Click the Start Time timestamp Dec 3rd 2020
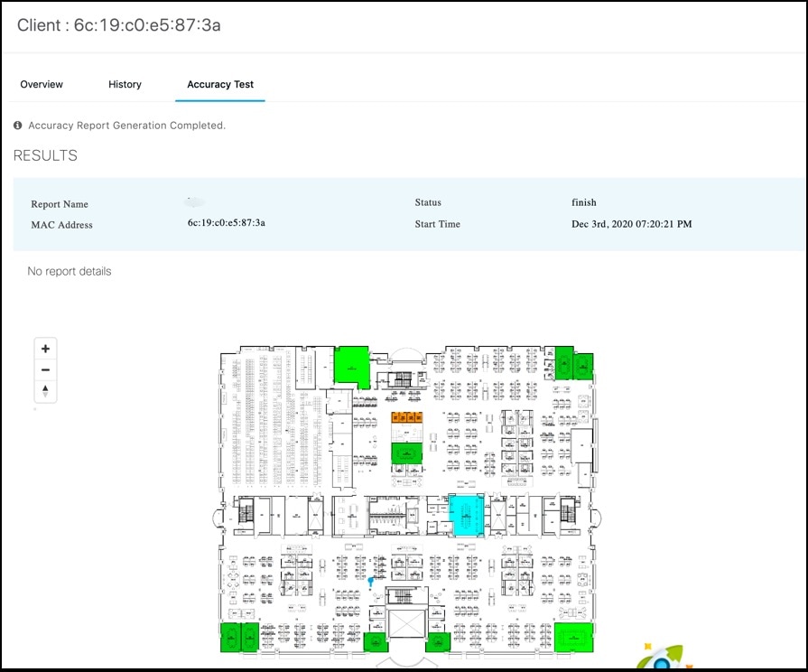This screenshot has width=808, height=672. tap(632, 224)
